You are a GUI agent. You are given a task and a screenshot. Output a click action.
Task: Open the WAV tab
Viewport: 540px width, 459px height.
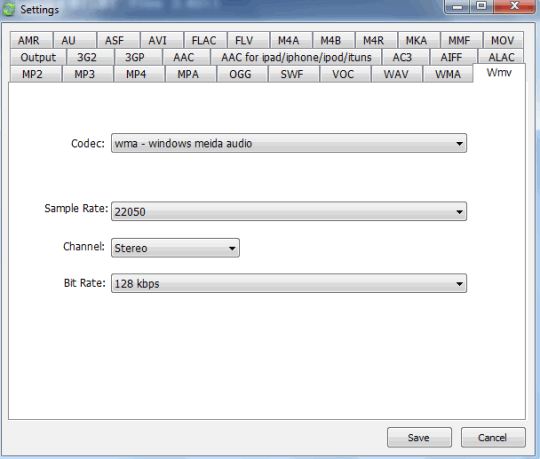397,74
